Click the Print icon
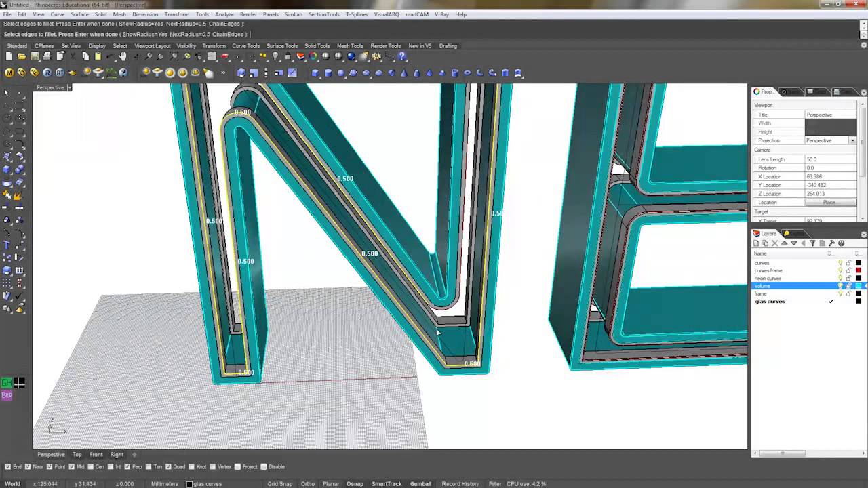Screen dimensions: 868x488 [47, 56]
